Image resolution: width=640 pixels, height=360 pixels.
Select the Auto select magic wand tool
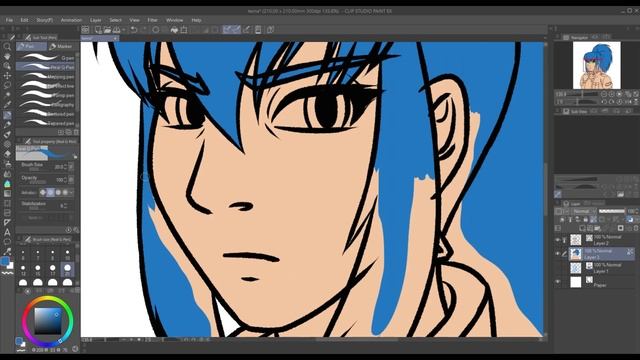point(7,96)
